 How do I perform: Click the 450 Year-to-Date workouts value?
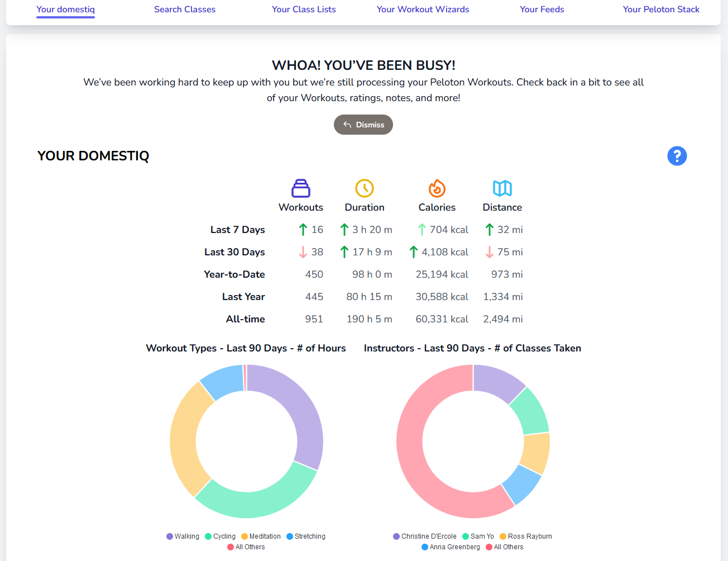(x=314, y=274)
